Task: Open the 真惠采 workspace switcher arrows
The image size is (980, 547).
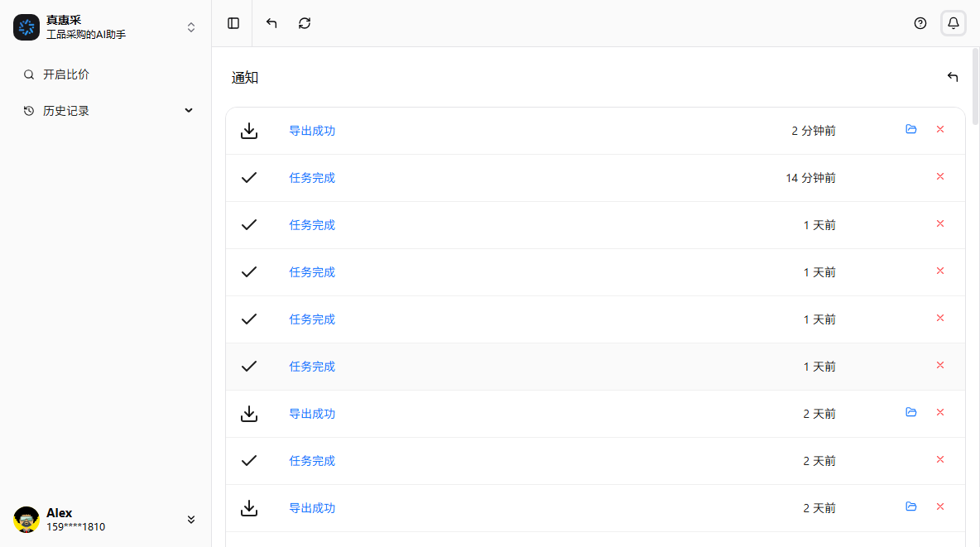Action: pyautogui.click(x=191, y=26)
